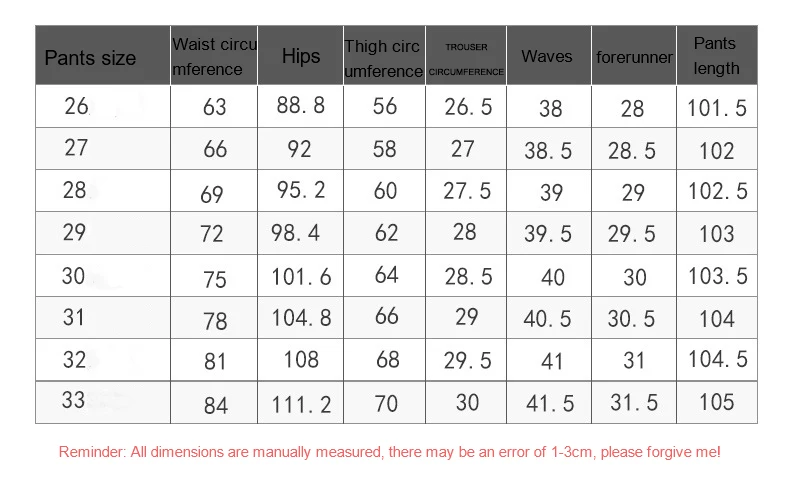This screenshot has height=488, width=790.
Task: Select the Pants length header cell
Action: tap(717, 55)
